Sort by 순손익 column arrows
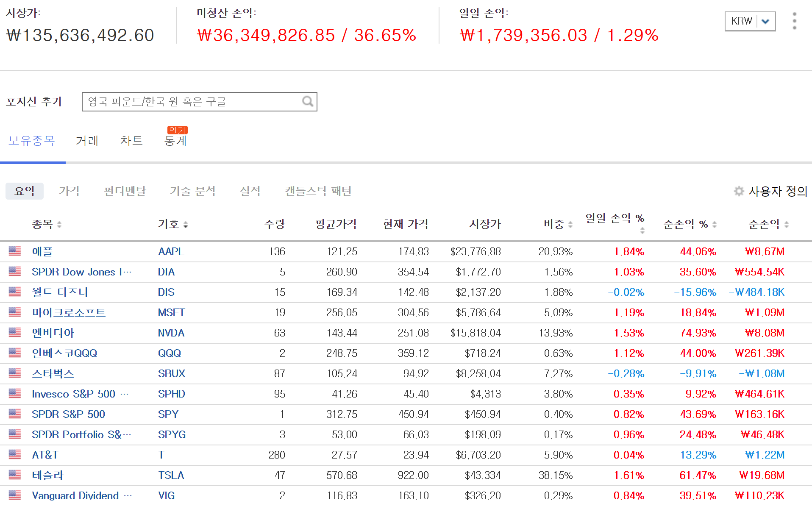 pyautogui.click(x=787, y=225)
